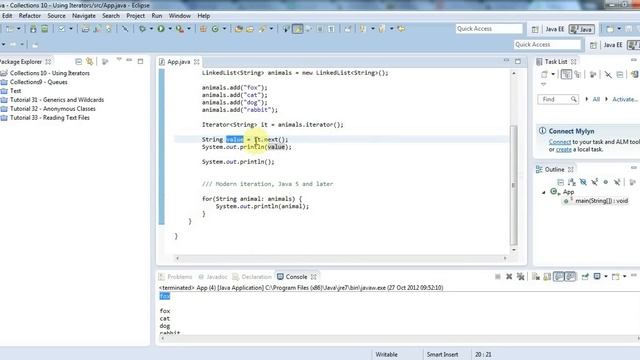Toggle Mark Occurrences in main toolbar
Screen dimensions: 640x360
[x=298, y=29]
